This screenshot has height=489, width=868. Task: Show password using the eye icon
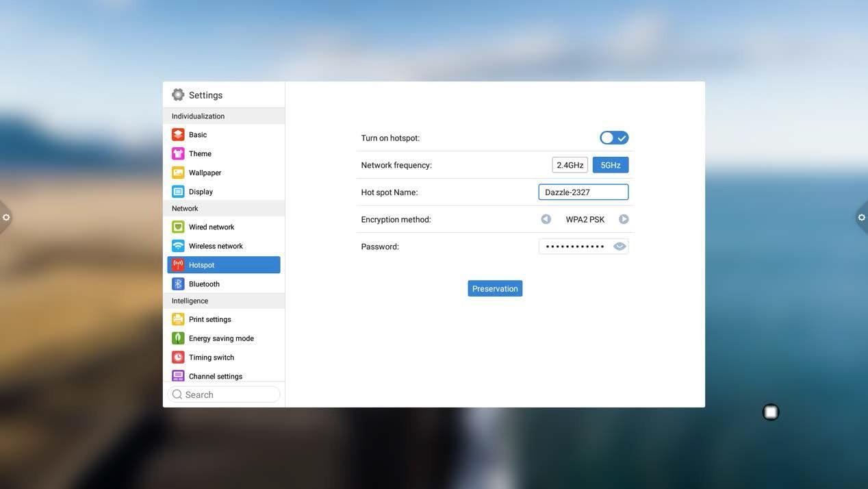tap(620, 247)
